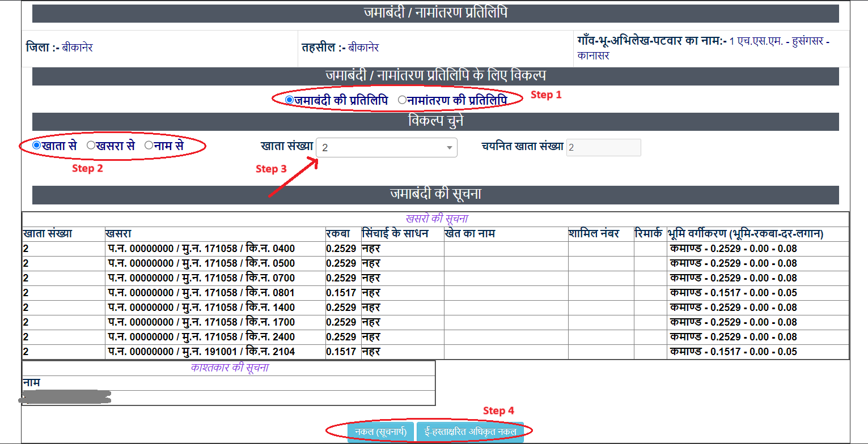Click the नकल (सूचनार्थ) button
The image size is (868, 444).
coord(380,432)
